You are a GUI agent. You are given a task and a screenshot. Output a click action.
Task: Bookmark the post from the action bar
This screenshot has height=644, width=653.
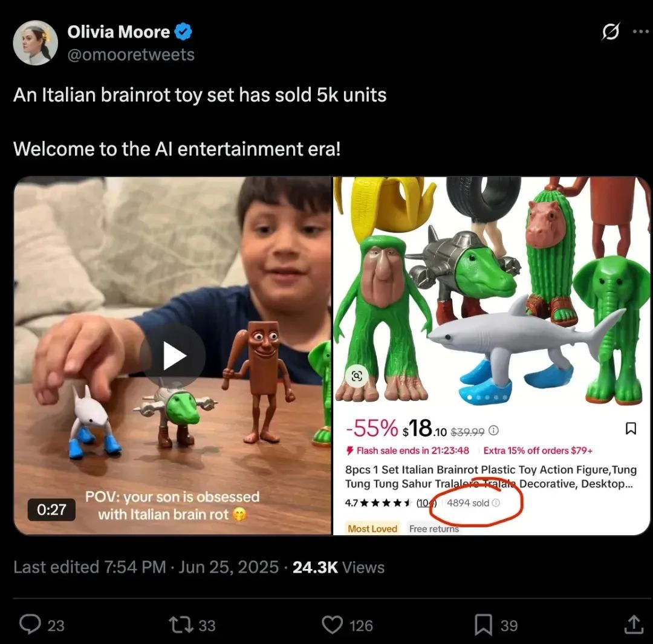coord(483,624)
